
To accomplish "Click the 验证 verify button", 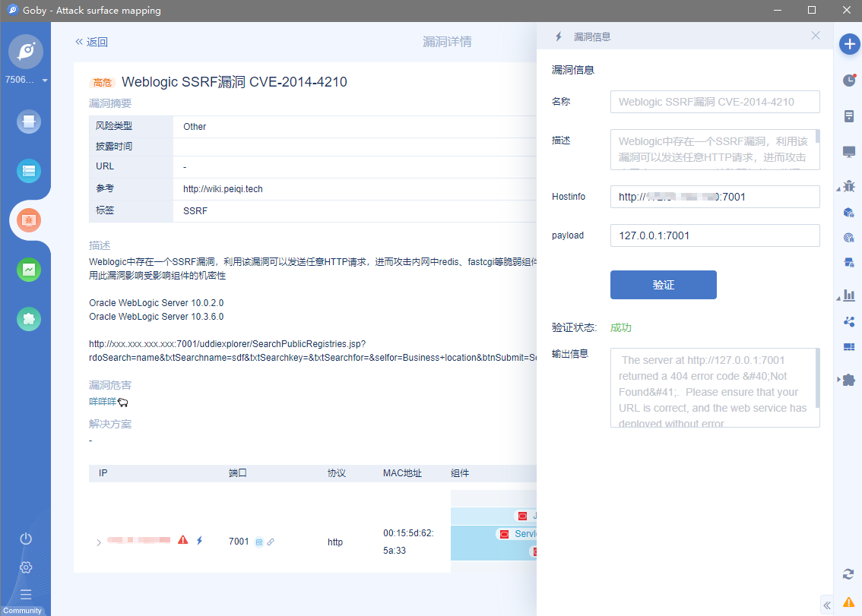I will (663, 285).
